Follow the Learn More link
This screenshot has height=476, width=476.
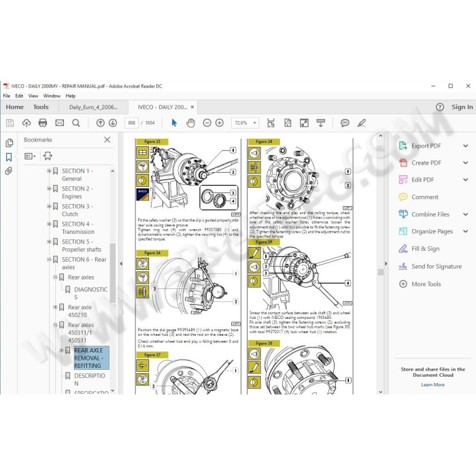coord(432,385)
